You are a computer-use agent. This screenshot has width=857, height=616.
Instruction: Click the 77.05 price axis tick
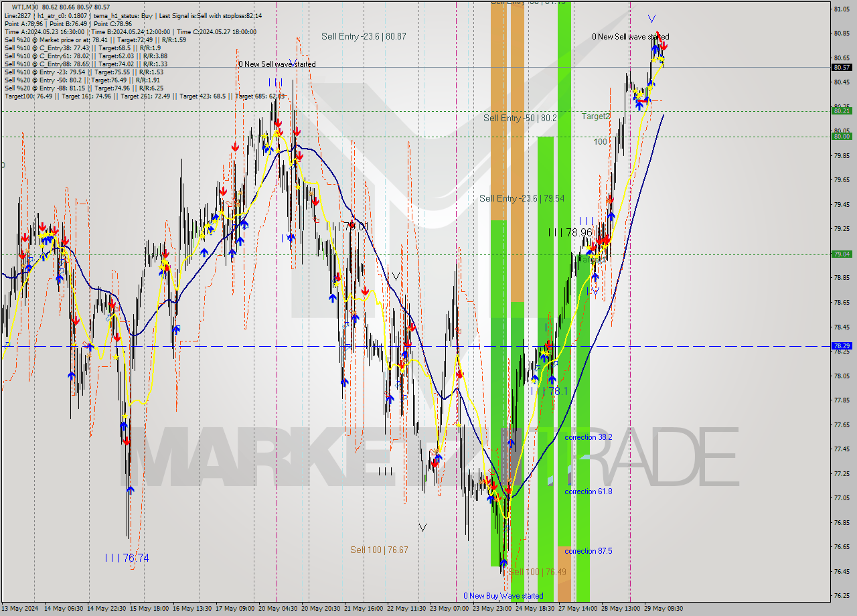pyautogui.click(x=842, y=498)
